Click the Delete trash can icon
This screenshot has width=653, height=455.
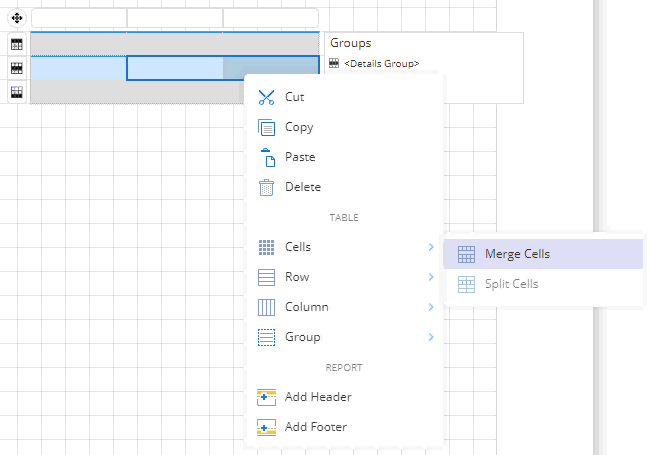[266, 187]
